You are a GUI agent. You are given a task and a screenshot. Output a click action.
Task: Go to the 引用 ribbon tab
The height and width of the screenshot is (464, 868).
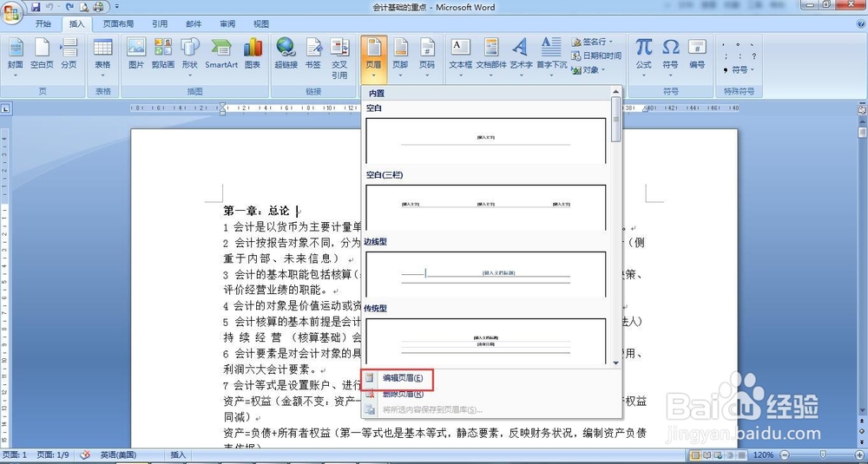pyautogui.click(x=160, y=23)
